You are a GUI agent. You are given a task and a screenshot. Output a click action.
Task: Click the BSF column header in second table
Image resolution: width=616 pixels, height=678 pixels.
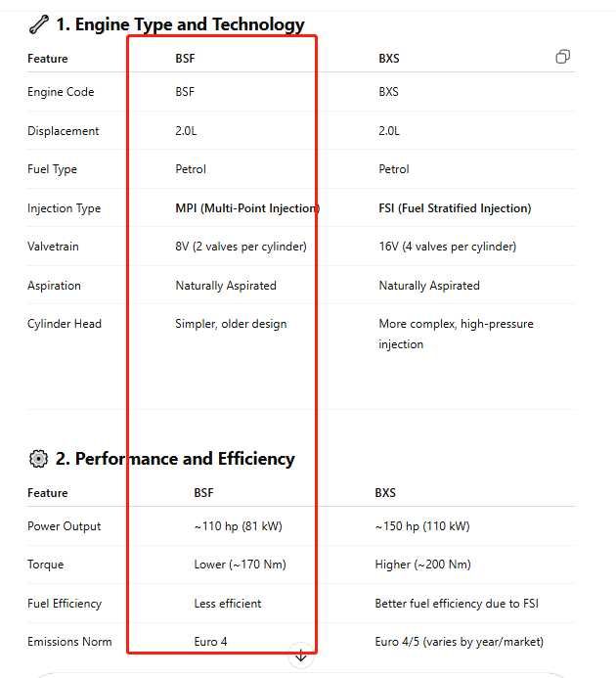point(203,492)
